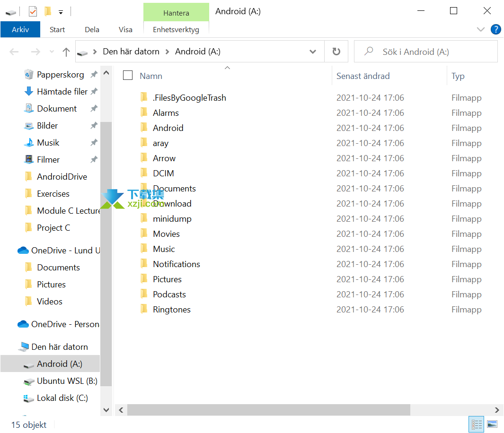This screenshot has width=504, height=433.
Task: Expand the address bar history dropdown
Action: pyautogui.click(x=313, y=52)
